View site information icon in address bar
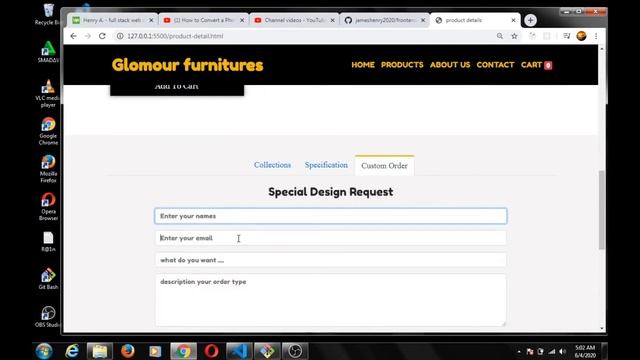 pyautogui.click(x=120, y=36)
